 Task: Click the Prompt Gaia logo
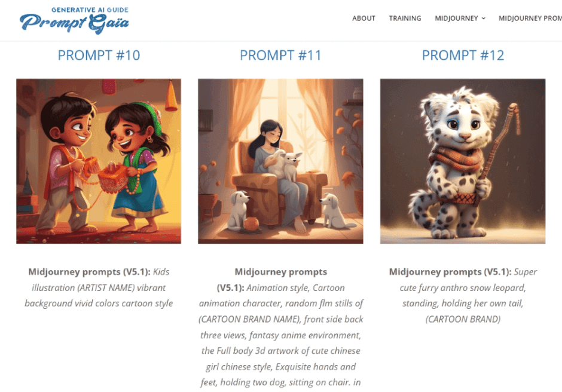pos(74,20)
